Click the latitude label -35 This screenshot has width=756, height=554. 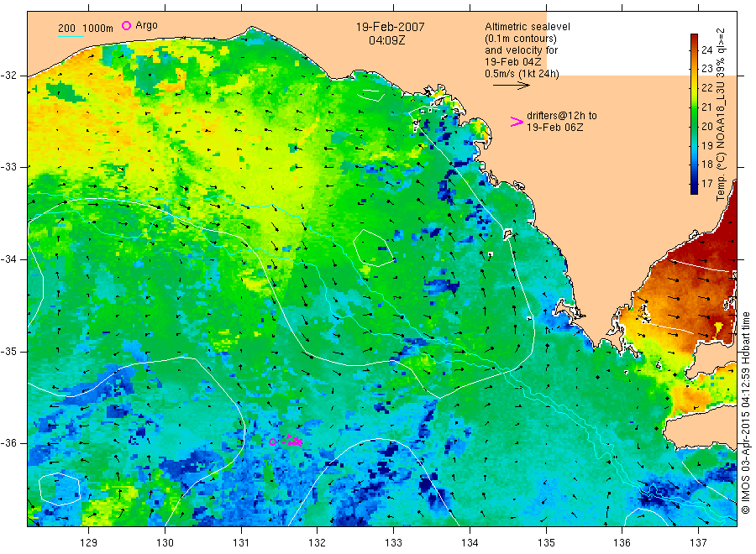[8, 352]
